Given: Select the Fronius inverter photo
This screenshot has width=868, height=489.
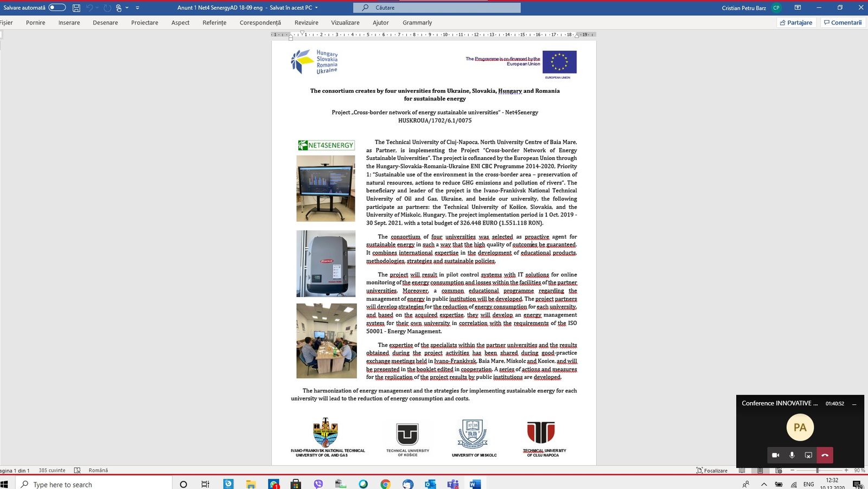Looking at the screenshot, I should [x=326, y=264].
